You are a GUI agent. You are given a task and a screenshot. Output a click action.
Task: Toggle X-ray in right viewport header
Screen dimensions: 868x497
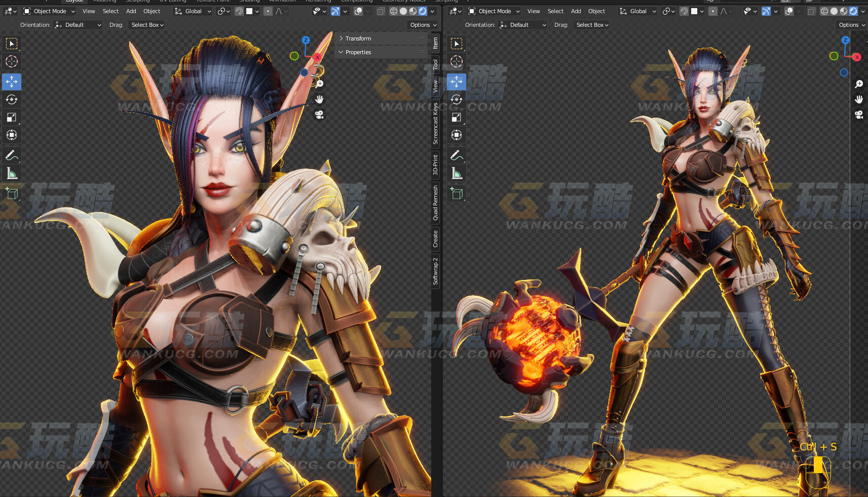(x=811, y=11)
